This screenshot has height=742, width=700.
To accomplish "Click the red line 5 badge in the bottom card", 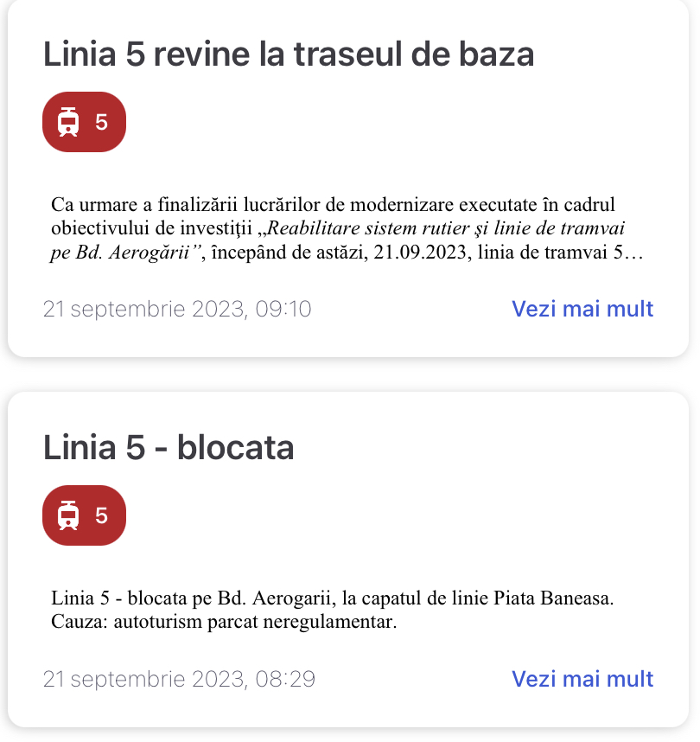I will tap(84, 515).
